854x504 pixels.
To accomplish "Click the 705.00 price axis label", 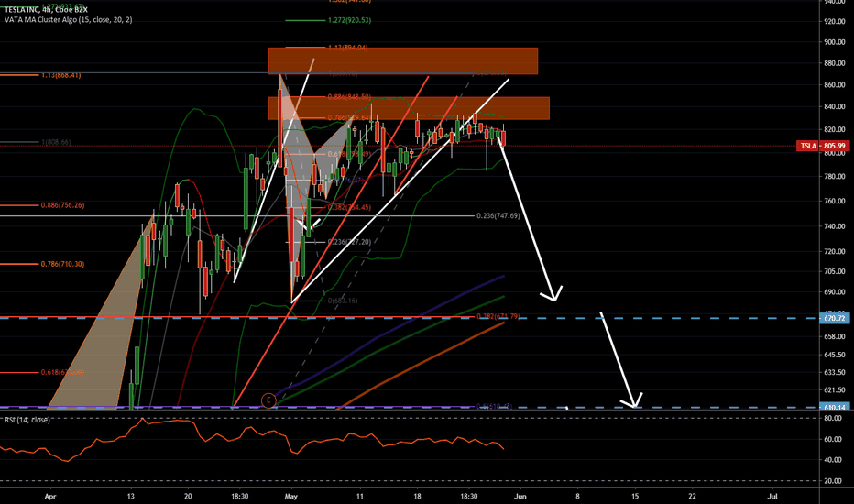I will (x=835, y=271).
